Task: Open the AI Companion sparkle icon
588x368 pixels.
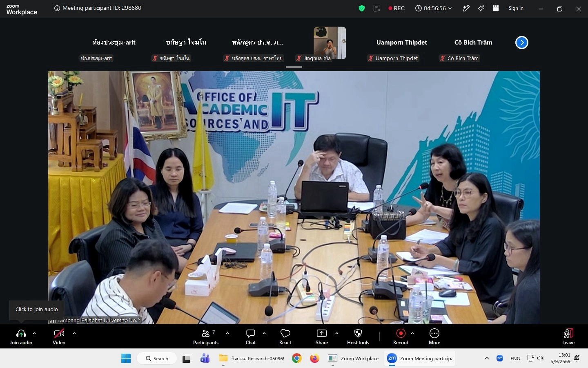Action: tap(481, 8)
